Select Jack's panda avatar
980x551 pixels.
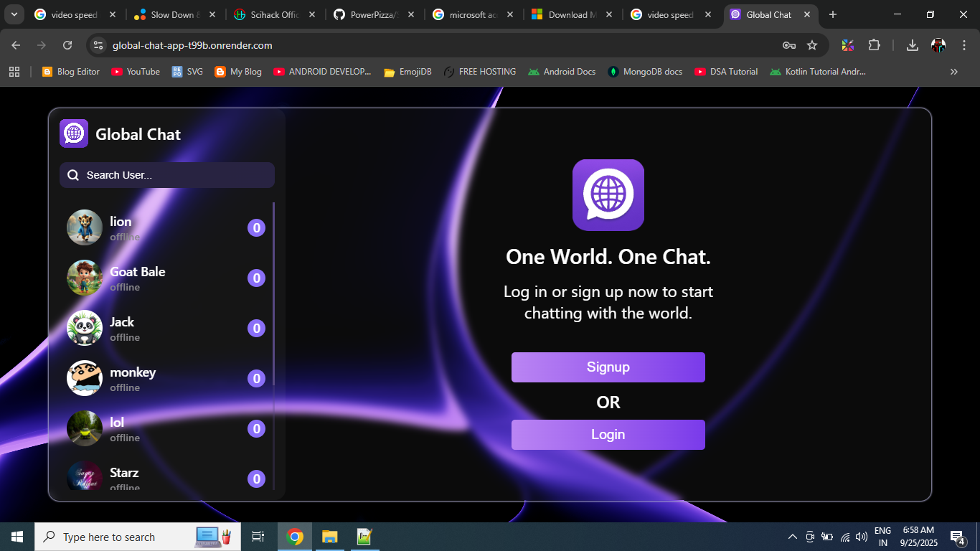tap(84, 328)
